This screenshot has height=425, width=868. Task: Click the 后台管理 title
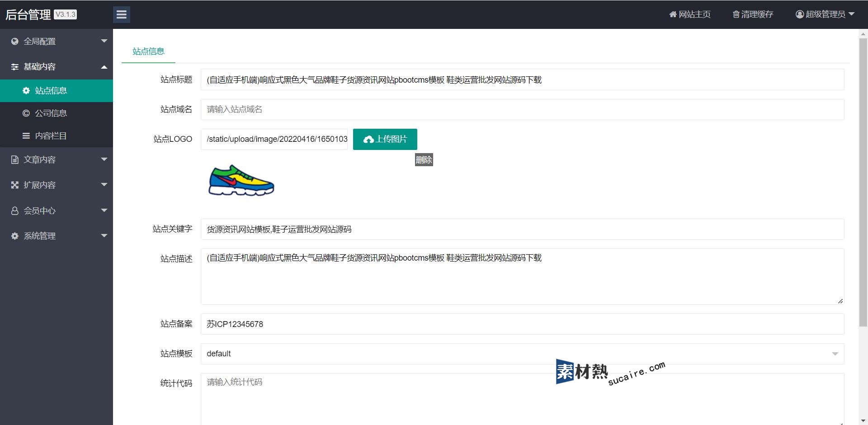coord(28,15)
